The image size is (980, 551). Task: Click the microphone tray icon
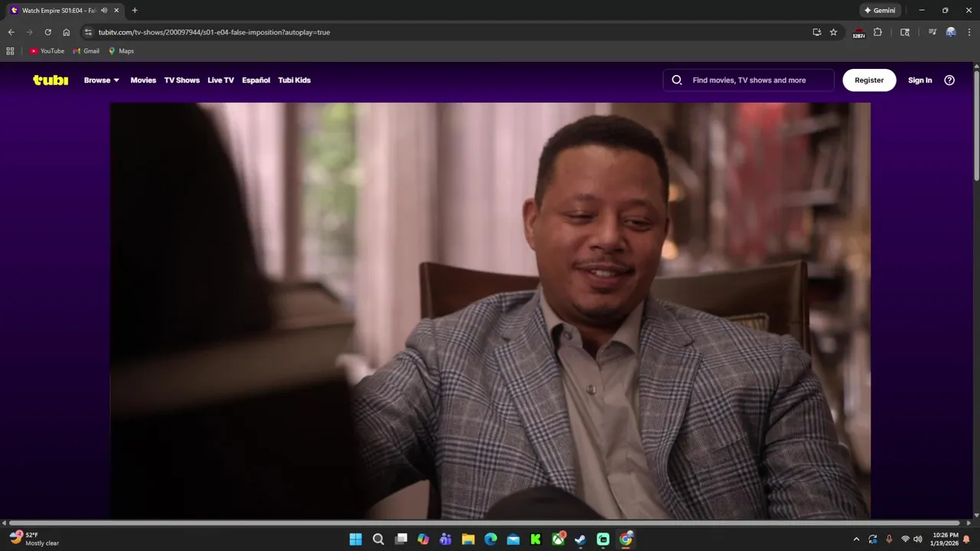coord(889,540)
